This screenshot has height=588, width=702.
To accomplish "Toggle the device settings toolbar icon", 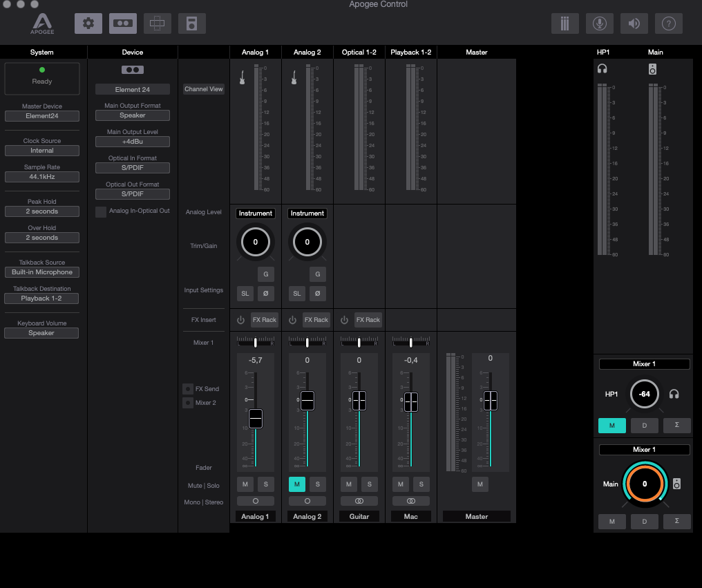I will (123, 23).
